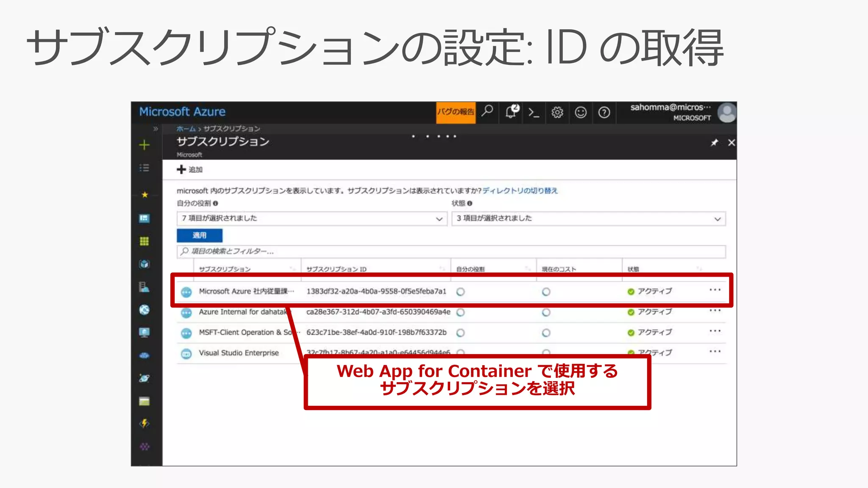Expand the '3 項目が選択されました' status dropdown
The image size is (868, 488).
point(589,219)
